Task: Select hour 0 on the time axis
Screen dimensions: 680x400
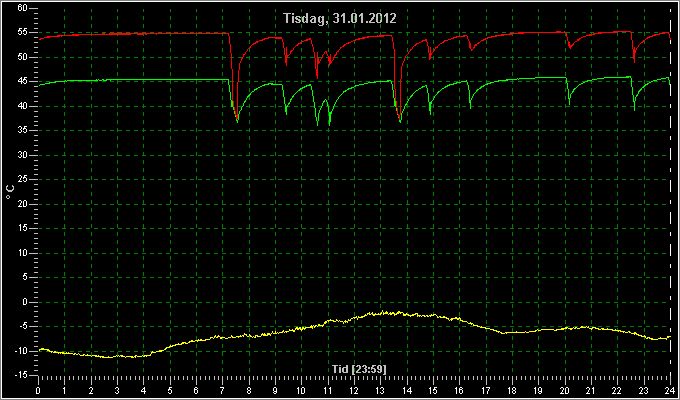Action: pos(38,390)
